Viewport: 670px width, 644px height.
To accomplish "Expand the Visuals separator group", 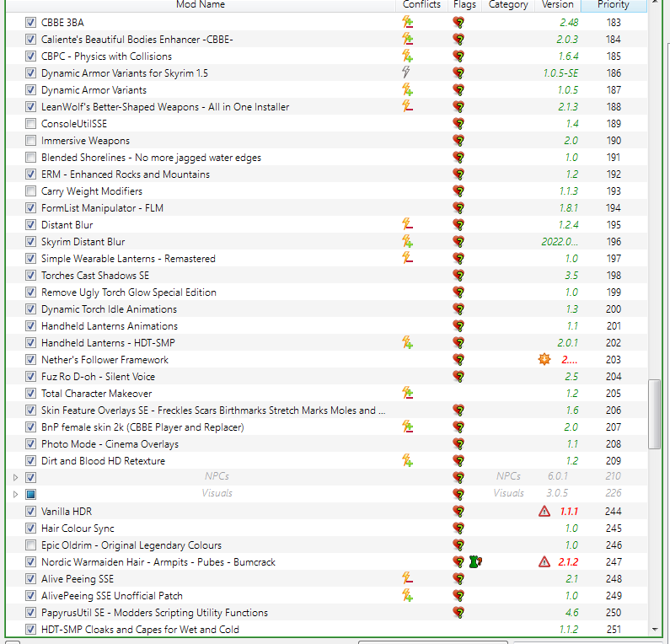I will pyautogui.click(x=16, y=495).
